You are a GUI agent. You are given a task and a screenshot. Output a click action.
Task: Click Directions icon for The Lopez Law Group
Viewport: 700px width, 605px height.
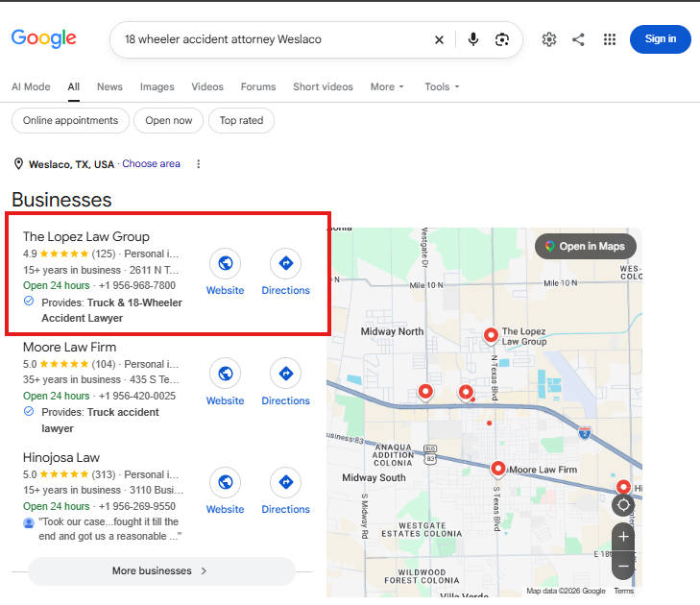pyautogui.click(x=286, y=263)
